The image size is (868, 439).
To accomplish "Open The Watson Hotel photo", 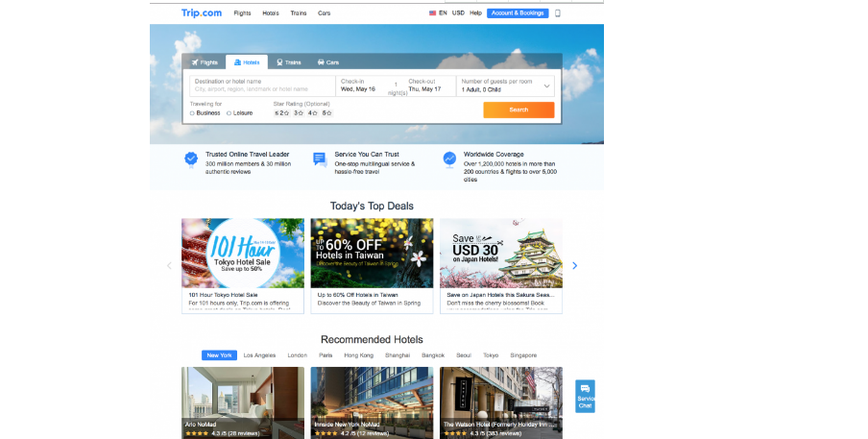I will [501, 402].
